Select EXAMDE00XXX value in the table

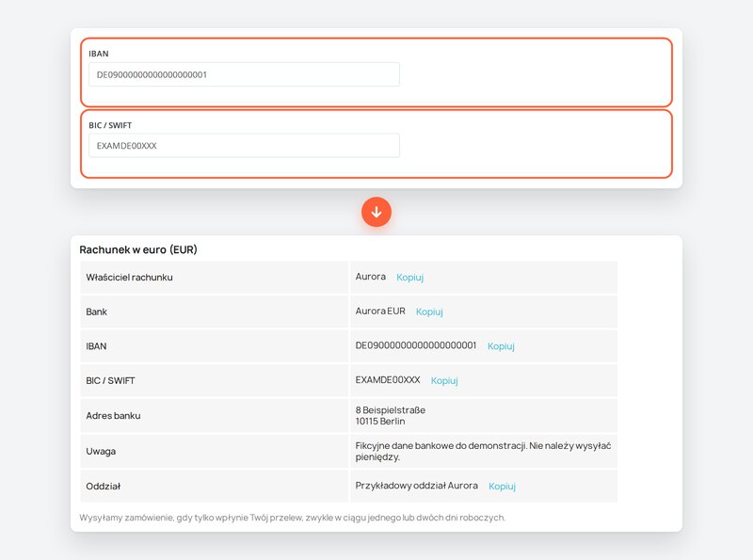(388, 380)
